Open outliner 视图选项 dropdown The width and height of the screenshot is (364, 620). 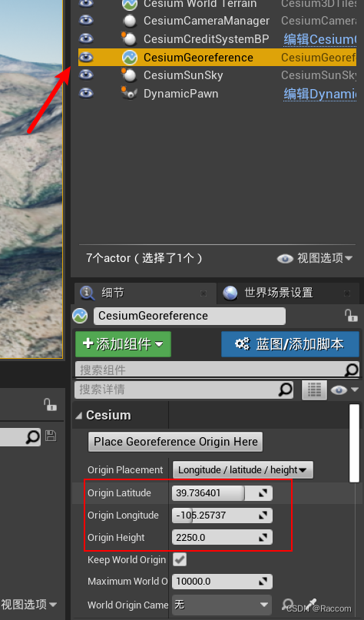(x=315, y=258)
